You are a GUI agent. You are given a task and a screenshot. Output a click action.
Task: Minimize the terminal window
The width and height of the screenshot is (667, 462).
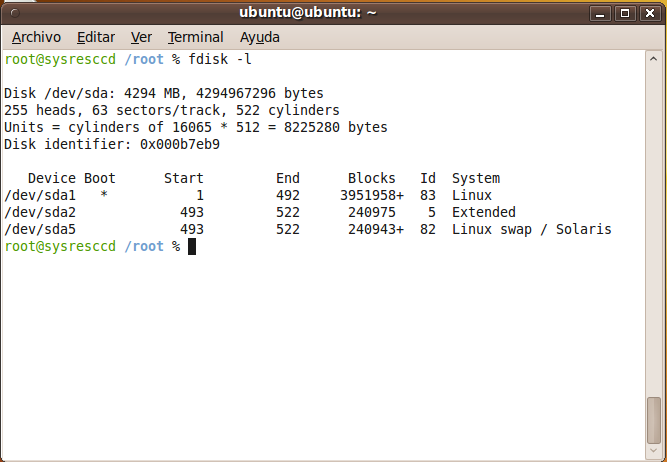[600, 13]
